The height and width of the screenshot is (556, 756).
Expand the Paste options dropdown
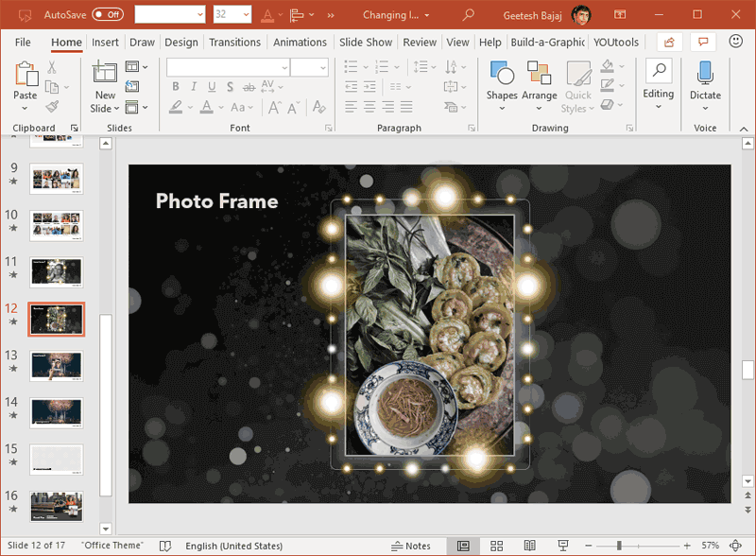pos(26,106)
